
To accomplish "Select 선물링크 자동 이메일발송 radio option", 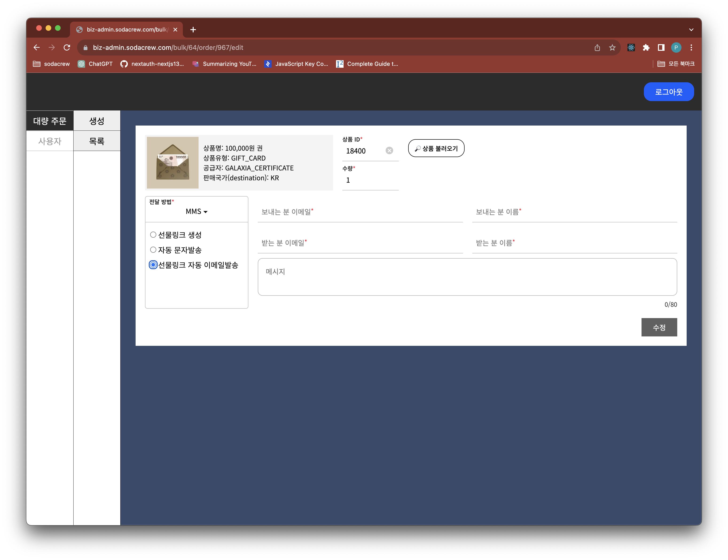I will click(153, 265).
